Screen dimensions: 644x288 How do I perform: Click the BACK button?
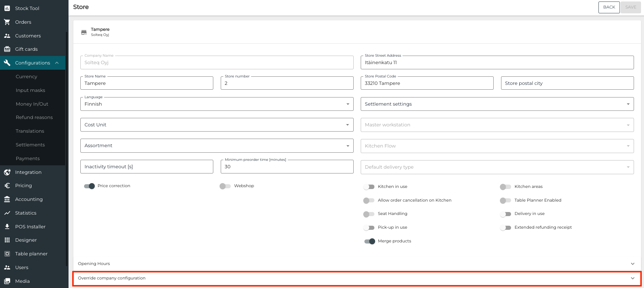coord(609,7)
